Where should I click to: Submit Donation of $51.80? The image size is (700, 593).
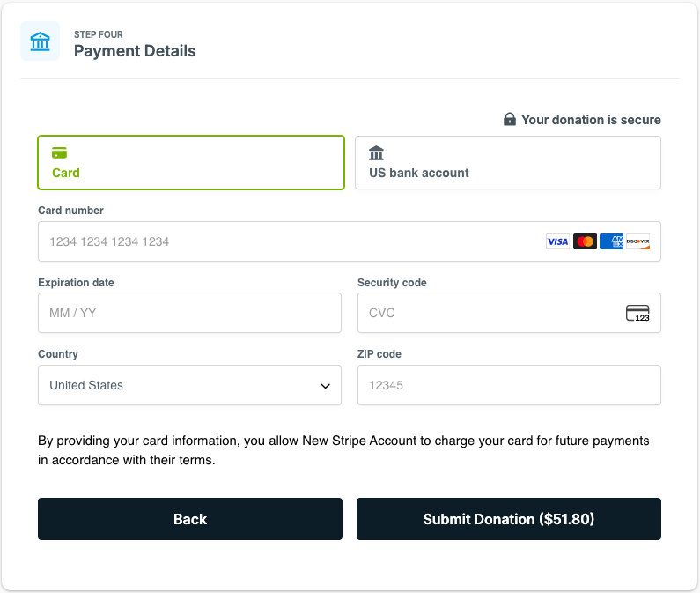(509, 519)
